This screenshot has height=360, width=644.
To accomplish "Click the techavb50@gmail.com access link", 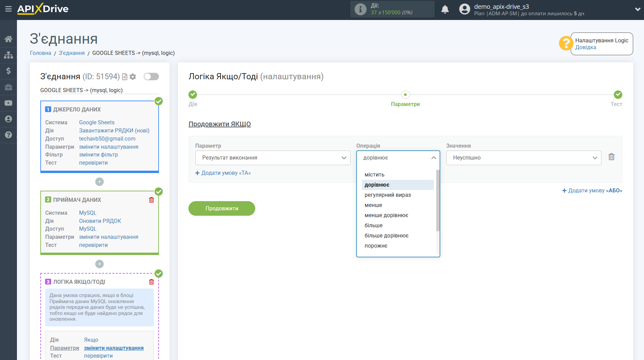I will (x=107, y=139).
